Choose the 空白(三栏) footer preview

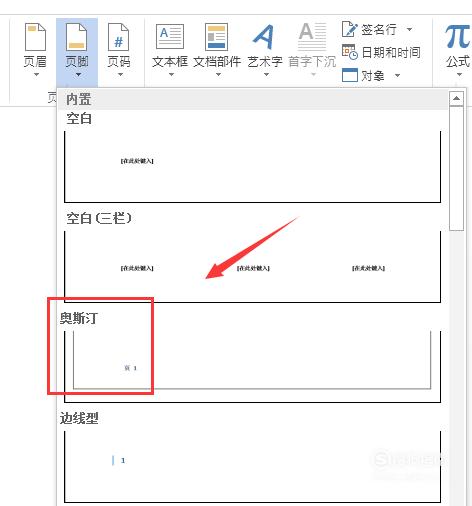click(x=252, y=267)
